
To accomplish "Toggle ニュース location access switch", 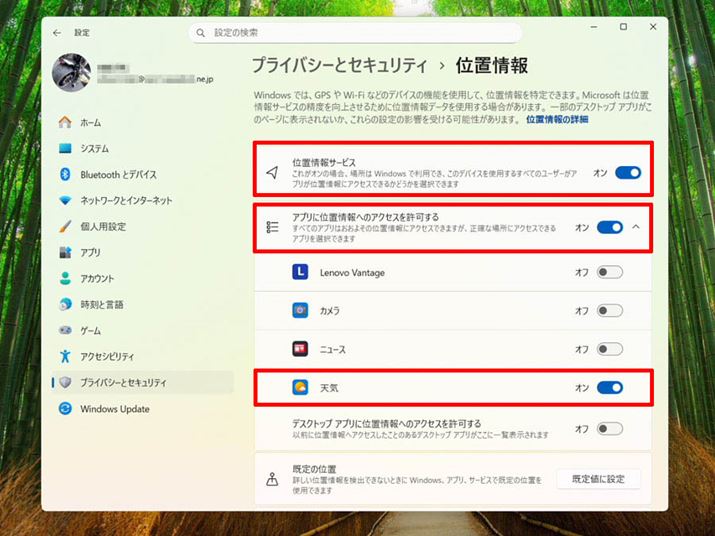I will (609, 349).
